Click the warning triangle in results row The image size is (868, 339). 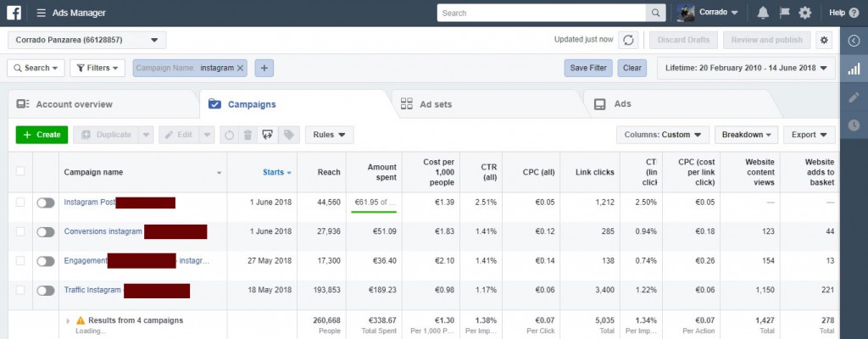coord(81,320)
